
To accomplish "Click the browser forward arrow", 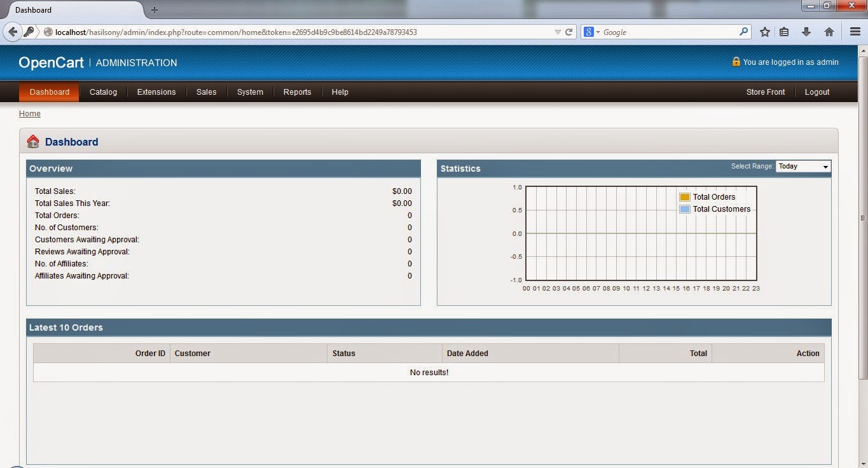I will pyautogui.click(x=29, y=32).
